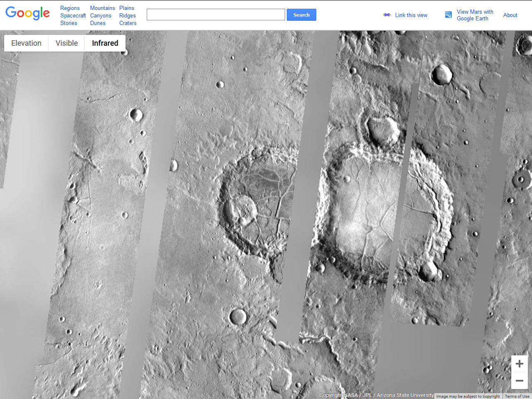The image size is (532, 399).
Task: Click the blue Search button
Action: click(x=301, y=15)
